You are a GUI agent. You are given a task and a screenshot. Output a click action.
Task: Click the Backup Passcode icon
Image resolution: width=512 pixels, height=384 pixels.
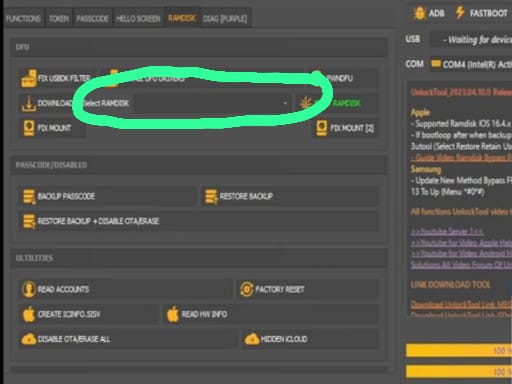point(29,196)
